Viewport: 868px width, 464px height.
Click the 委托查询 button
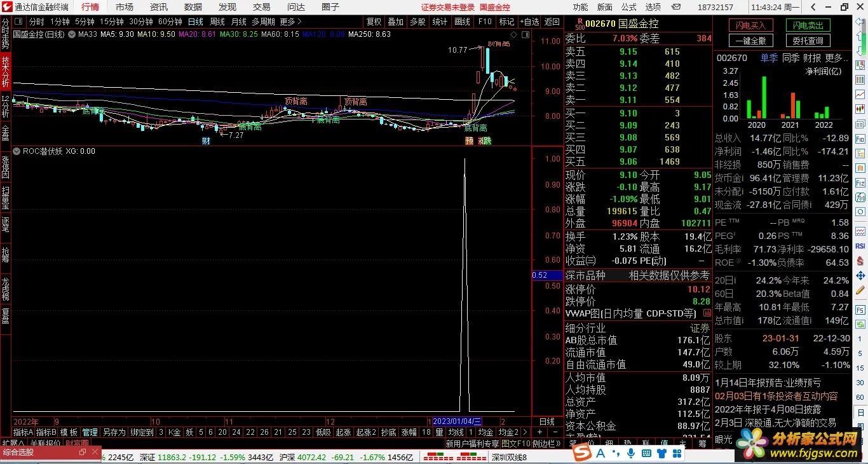point(808,40)
